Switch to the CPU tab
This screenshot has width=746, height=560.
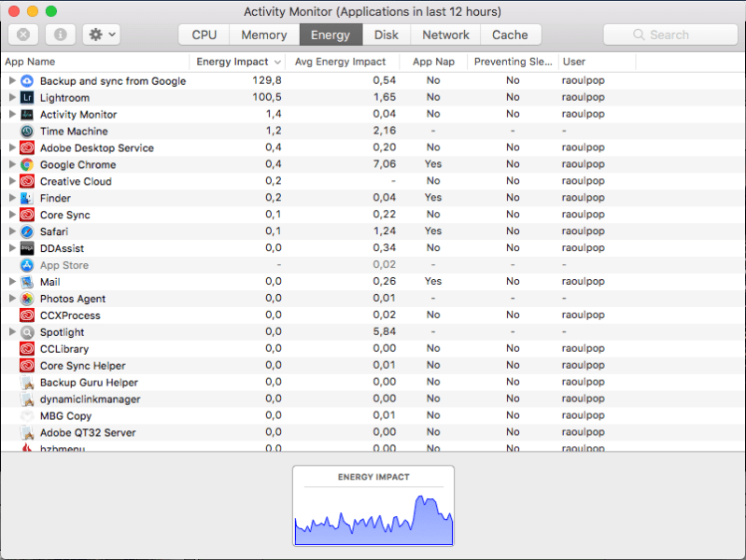tap(204, 35)
